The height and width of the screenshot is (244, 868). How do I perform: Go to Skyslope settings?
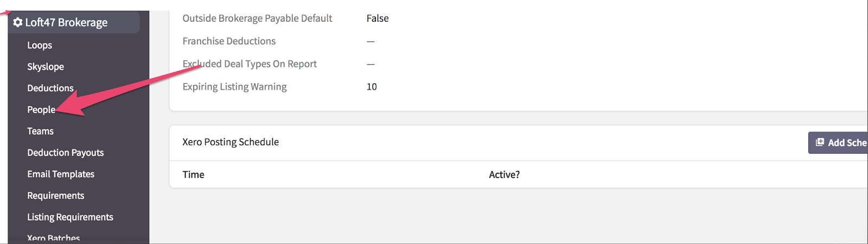tap(46, 66)
